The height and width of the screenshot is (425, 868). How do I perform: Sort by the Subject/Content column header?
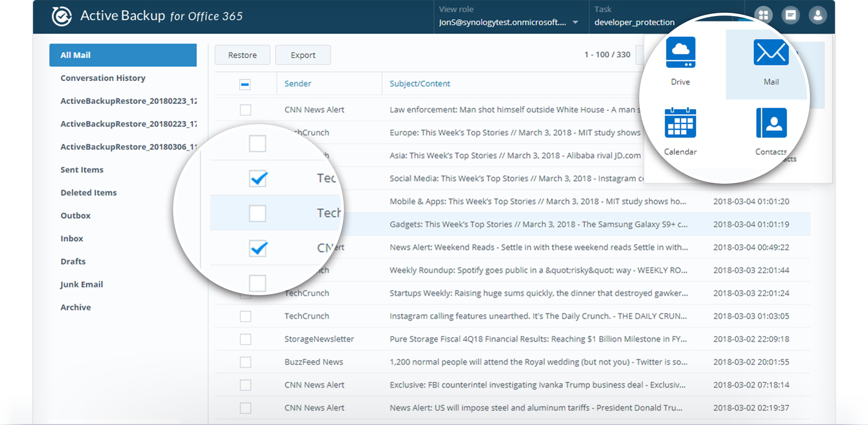click(x=420, y=84)
